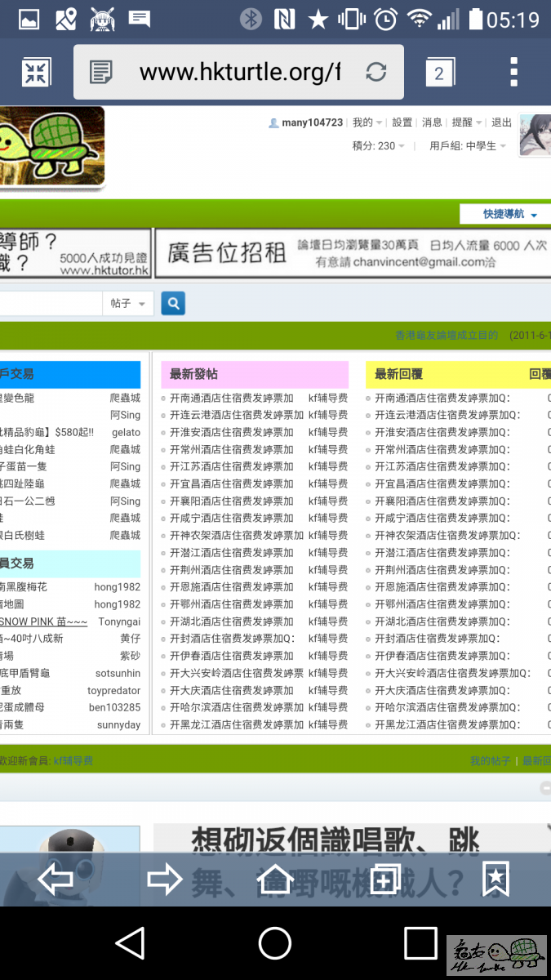The height and width of the screenshot is (980, 551).
Task: Tap the maps notification icon in status bar
Action: pyautogui.click(x=66, y=18)
